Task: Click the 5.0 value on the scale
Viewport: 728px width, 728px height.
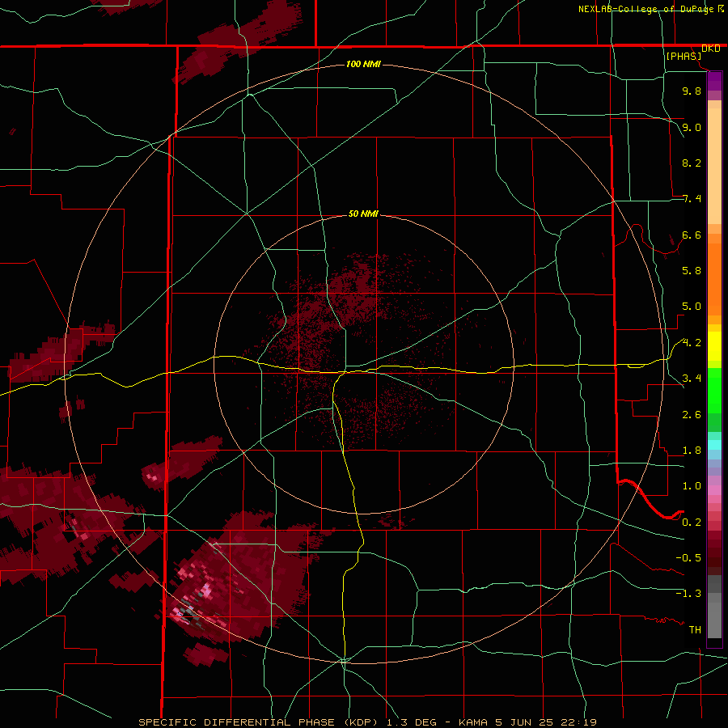Action: coord(692,307)
